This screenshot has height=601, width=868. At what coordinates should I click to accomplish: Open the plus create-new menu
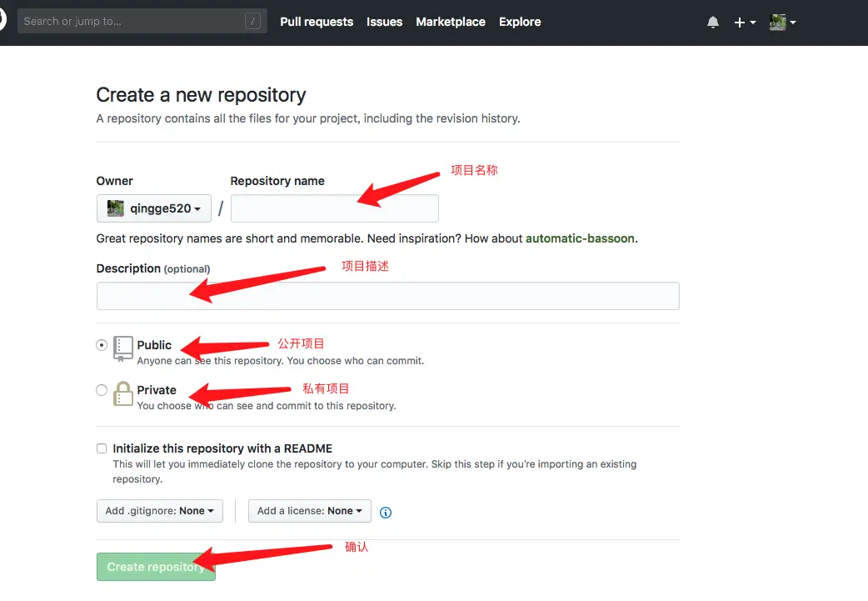(x=744, y=23)
